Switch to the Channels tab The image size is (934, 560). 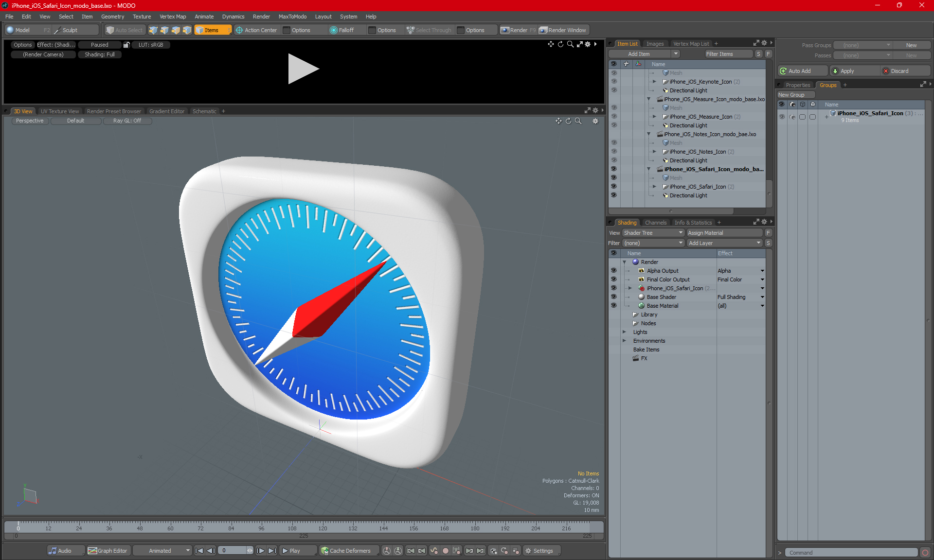coord(656,223)
